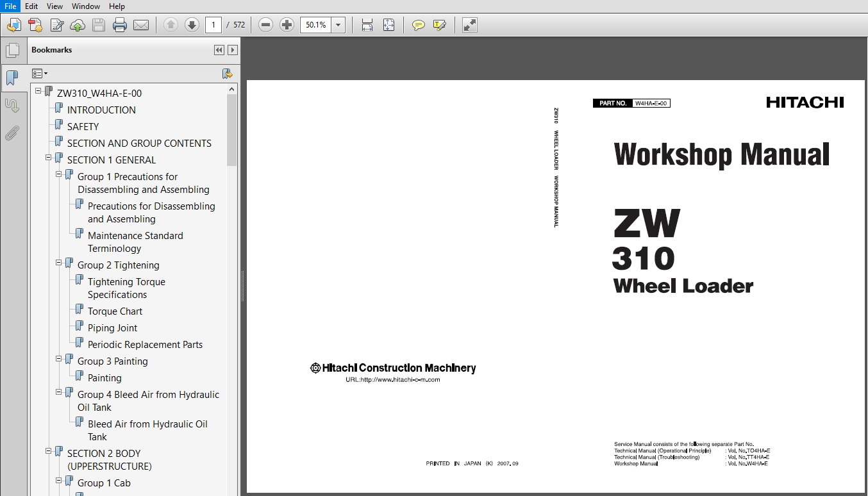Click the Print icon
Screen dimensions: 868x496
(x=120, y=26)
